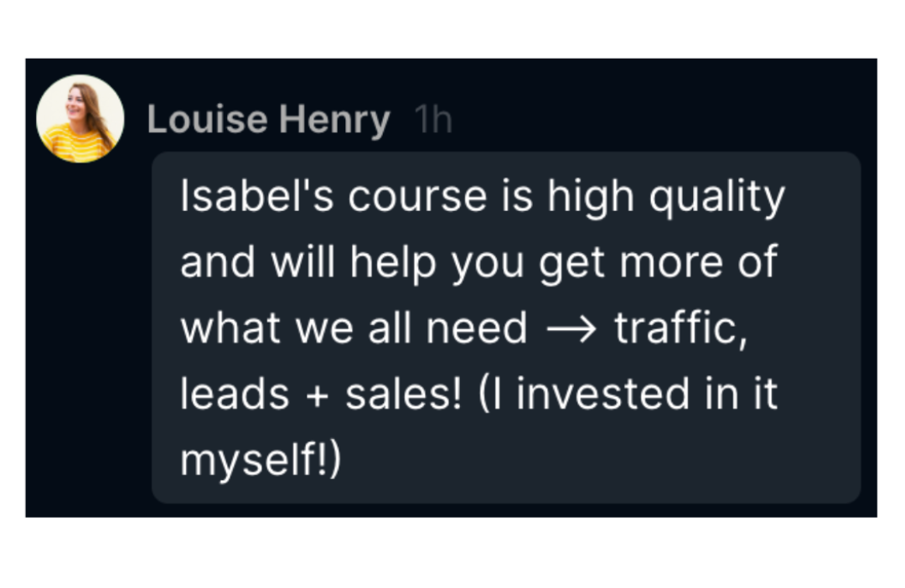Click the word "help" in the message
This screenshot has width=905, height=588.
coord(393,263)
